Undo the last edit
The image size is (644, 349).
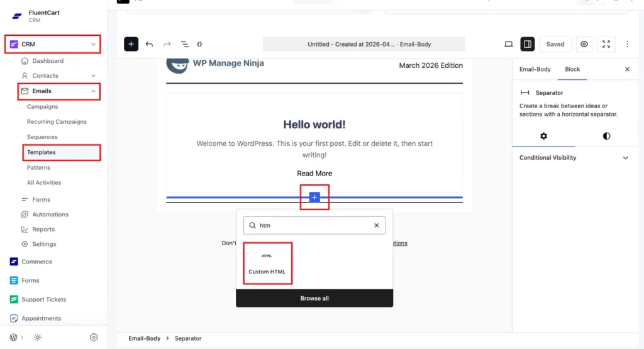click(x=149, y=44)
